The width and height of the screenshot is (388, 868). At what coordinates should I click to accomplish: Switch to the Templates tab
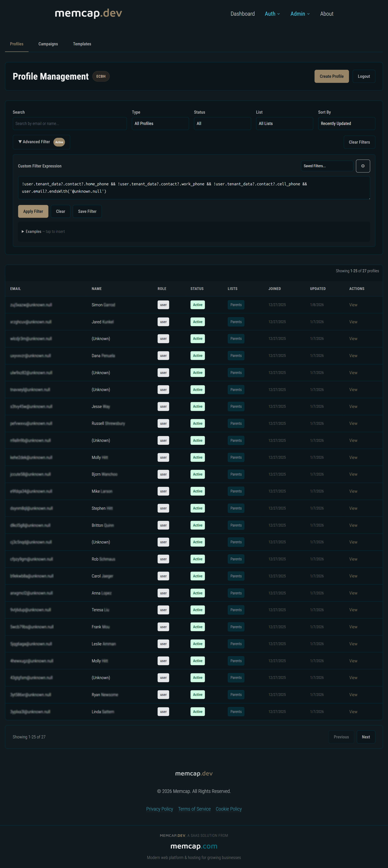82,44
